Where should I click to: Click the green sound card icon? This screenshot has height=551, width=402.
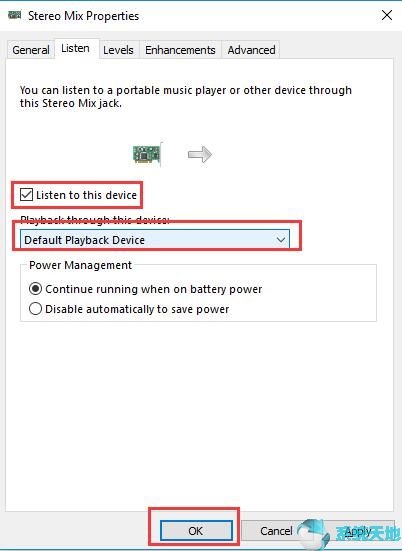pyautogui.click(x=148, y=154)
